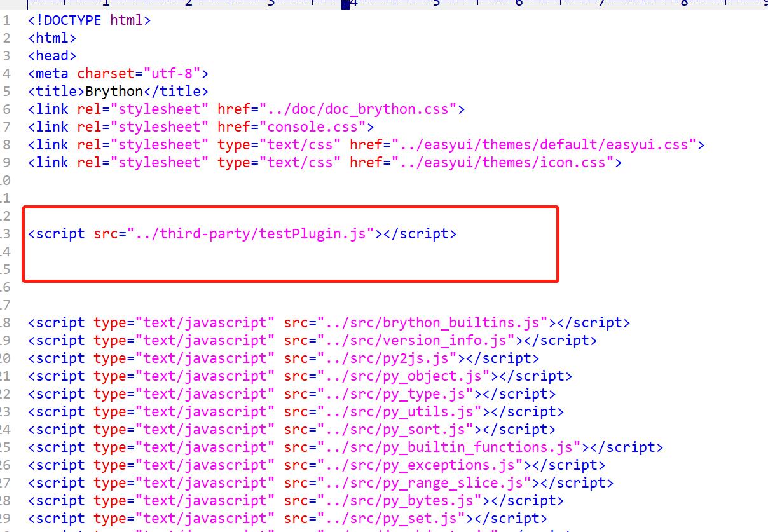Click the py_sort.js script line
The width and height of the screenshot is (768, 532).
pos(292,430)
